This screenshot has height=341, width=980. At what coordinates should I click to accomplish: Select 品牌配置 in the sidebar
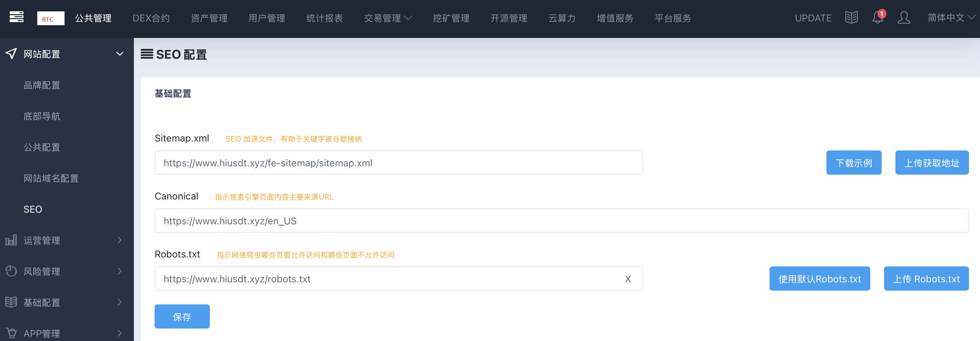(42, 85)
